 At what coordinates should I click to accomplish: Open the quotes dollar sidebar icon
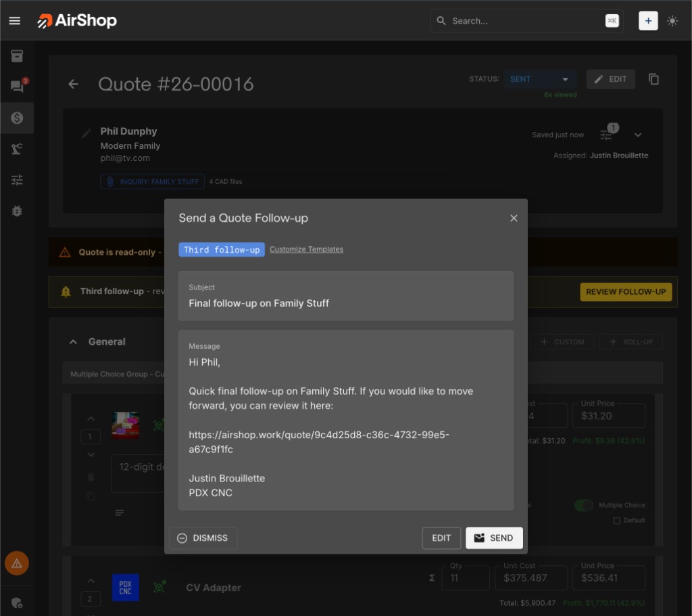point(17,118)
